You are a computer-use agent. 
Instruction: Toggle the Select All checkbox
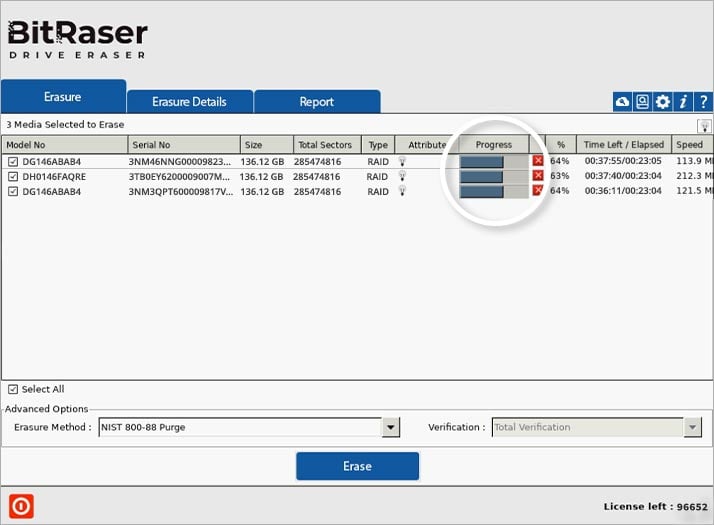(x=13, y=389)
